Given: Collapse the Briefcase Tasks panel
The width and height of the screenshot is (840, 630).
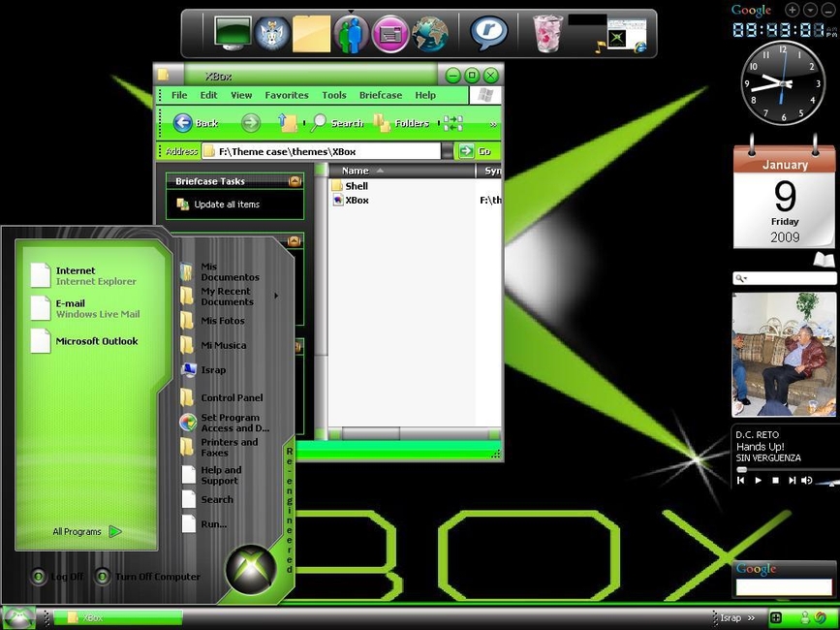Looking at the screenshot, I should pos(295,181).
